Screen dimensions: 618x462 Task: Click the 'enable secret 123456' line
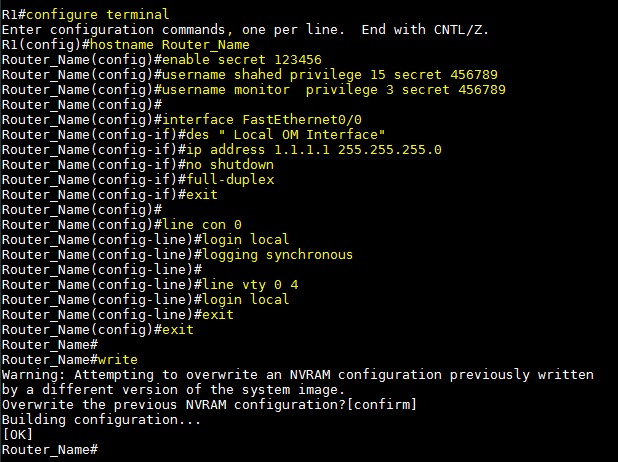pos(242,60)
